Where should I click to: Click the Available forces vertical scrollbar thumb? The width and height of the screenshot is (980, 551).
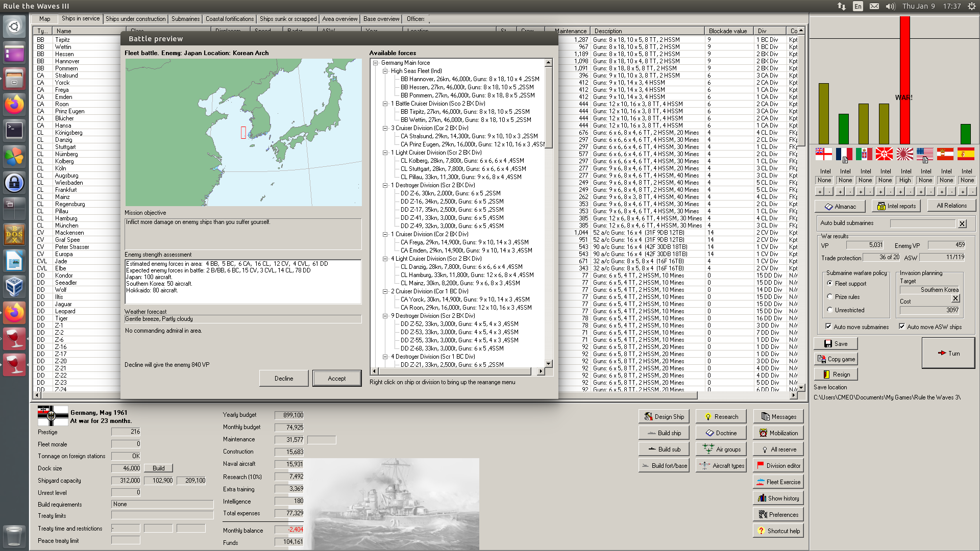click(549, 107)
